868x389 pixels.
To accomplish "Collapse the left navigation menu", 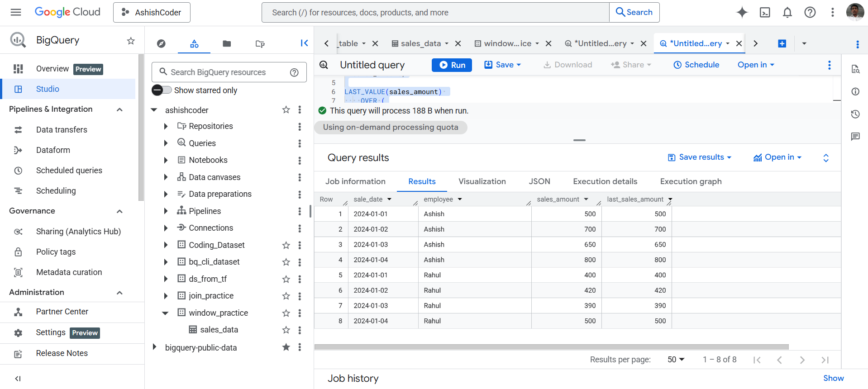I will (18, 379).
